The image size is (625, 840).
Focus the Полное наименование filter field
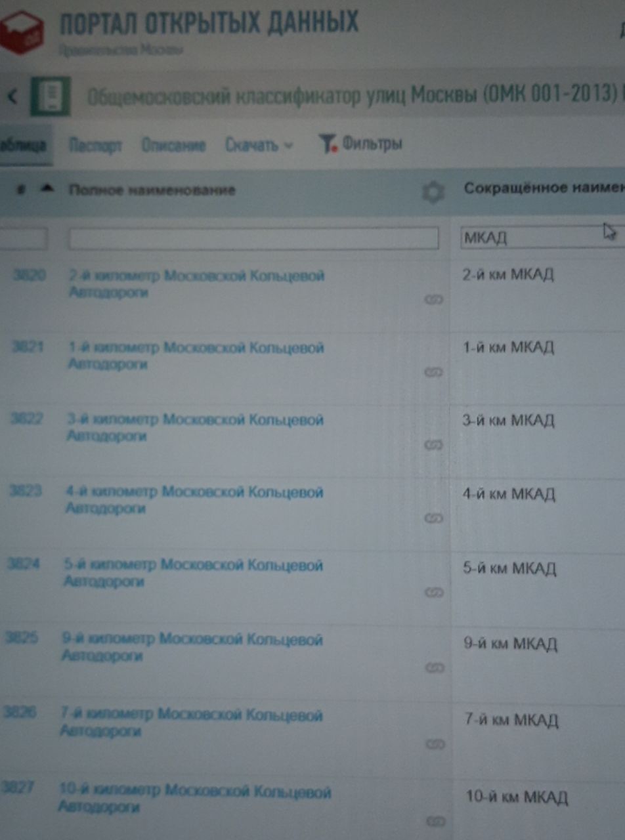(253, 238)
